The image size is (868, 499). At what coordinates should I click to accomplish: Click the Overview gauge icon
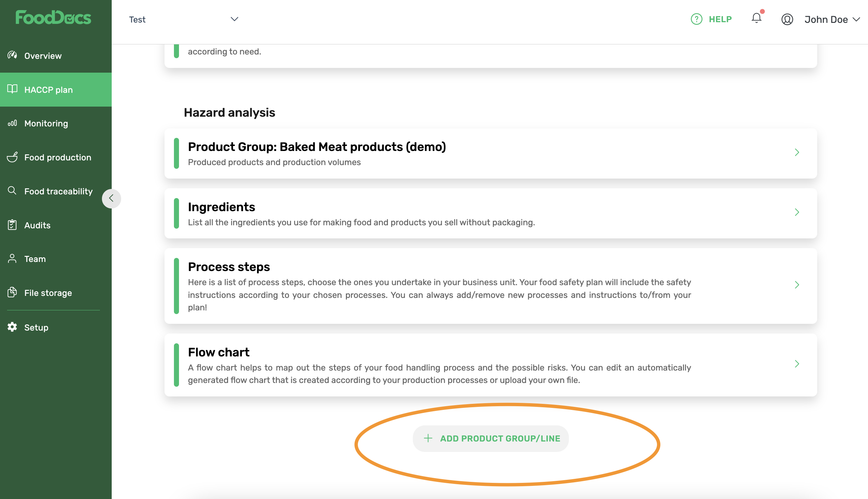click(12, 55)
